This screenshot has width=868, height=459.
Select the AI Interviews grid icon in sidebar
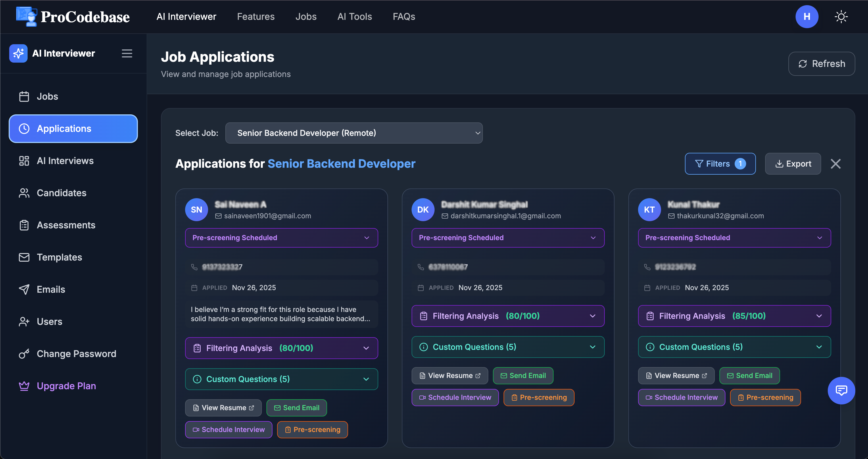pyautogui.click(x=24, y=161)
